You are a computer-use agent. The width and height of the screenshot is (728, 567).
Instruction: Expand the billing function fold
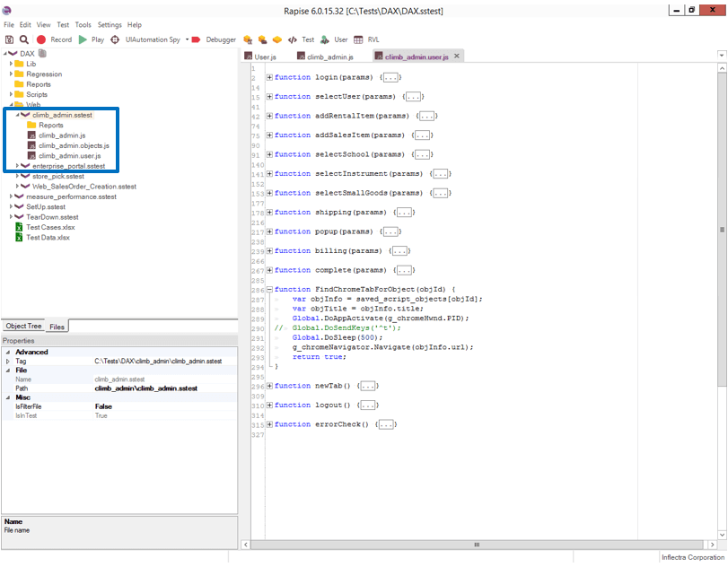coord(269,251)
